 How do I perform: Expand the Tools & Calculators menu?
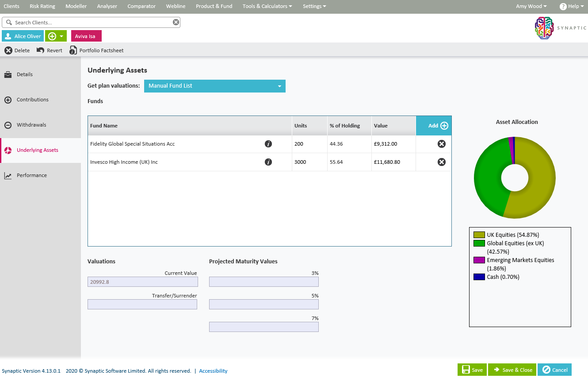pos(267,6)
